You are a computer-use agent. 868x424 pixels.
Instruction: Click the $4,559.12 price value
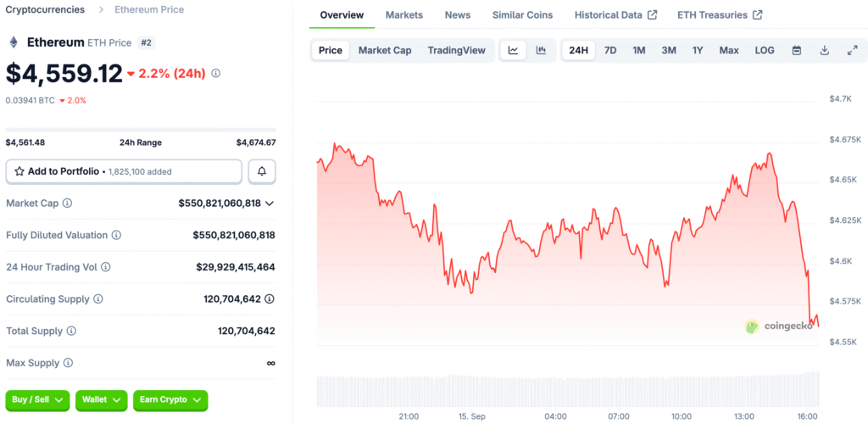click(x=64, y=74)
